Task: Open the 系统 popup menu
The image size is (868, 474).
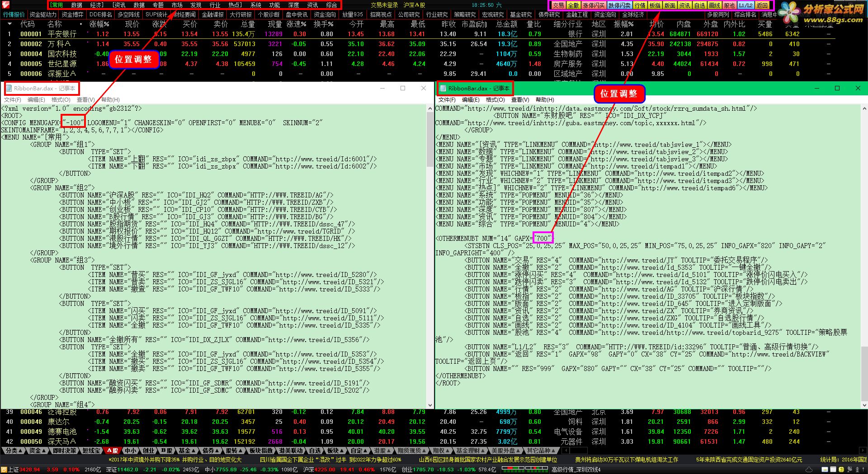Action: coord(256,5)
